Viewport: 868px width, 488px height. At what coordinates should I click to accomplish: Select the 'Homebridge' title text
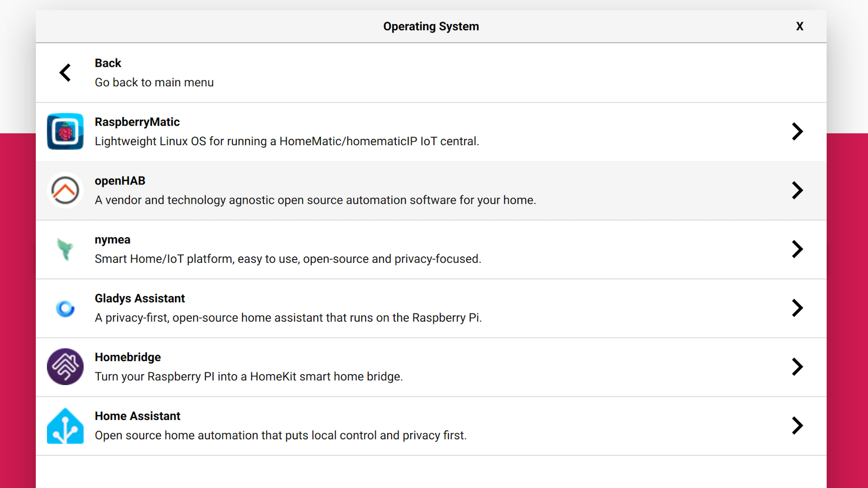click(128, 357)
